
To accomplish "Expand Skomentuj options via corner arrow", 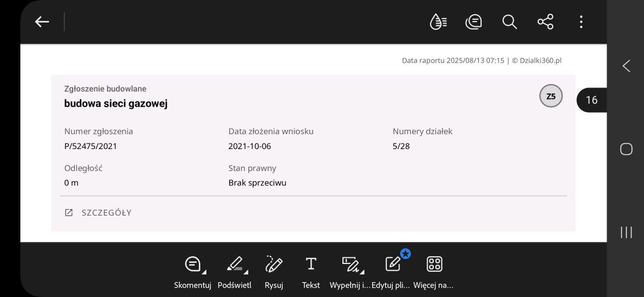I will pyautogui.click(x=204, y=272).
